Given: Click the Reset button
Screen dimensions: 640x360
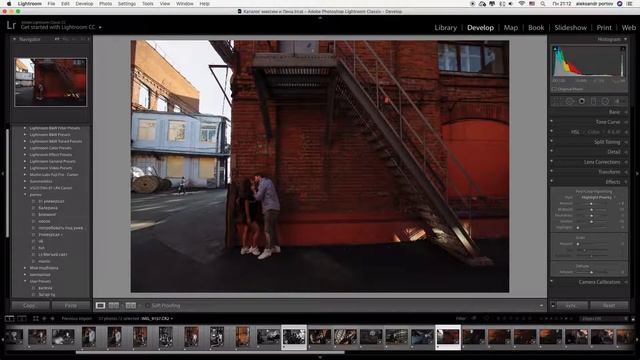Looking at the screenshot, I should [x=609, y=305].
